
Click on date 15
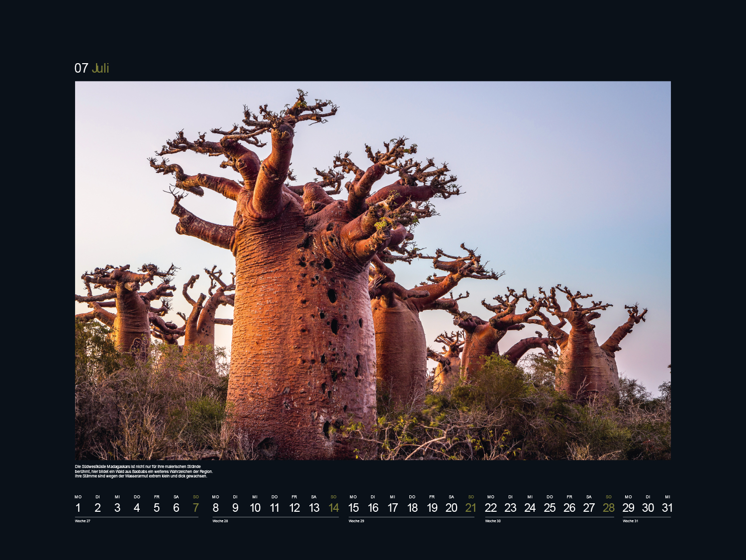(353, 508)
